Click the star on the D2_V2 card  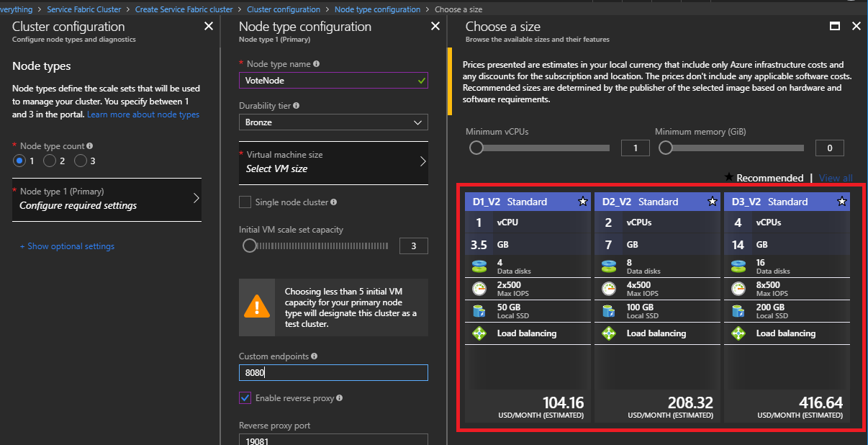[x=712, y=202]
